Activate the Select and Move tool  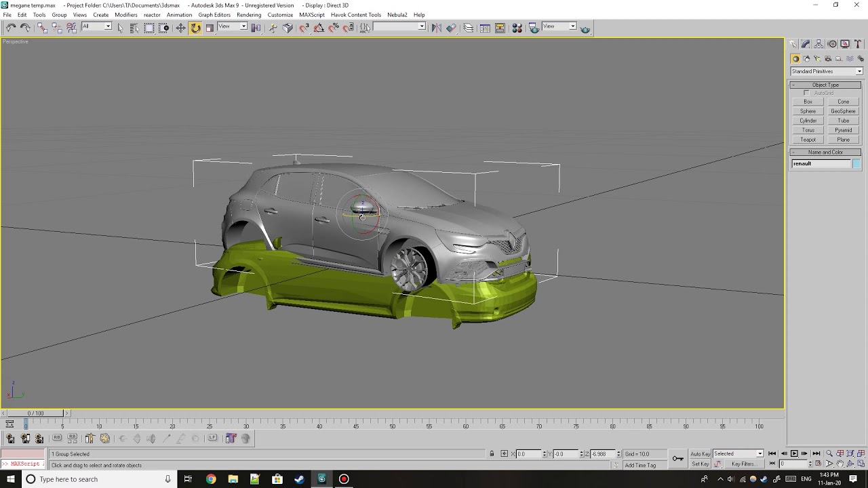coord(180,28)
